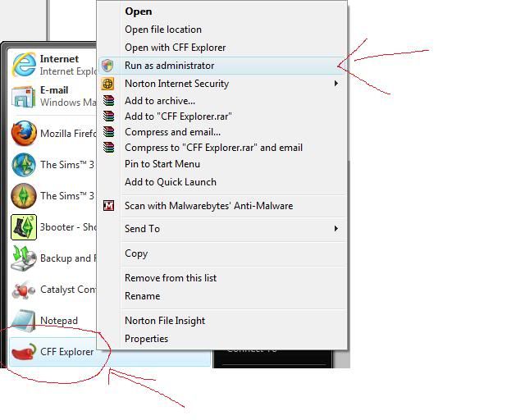Click the red chili CFF Explorer icon
Screen dimensions: 525x420
point(24,352)
